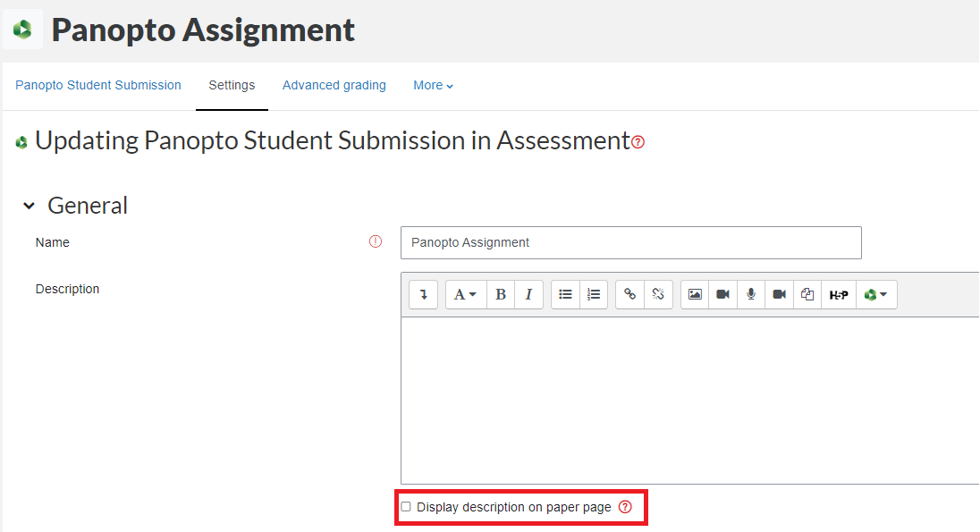Apply italic formatting in description editor
Viewport: 980px width, 532px height.
[x=528, y=294]
